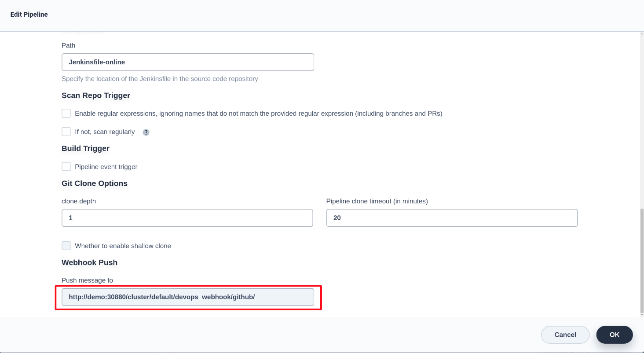Click the "Scan Repo Trigger" section heading
This screenshot has width=644, height=353.
[x=96, y=96]
